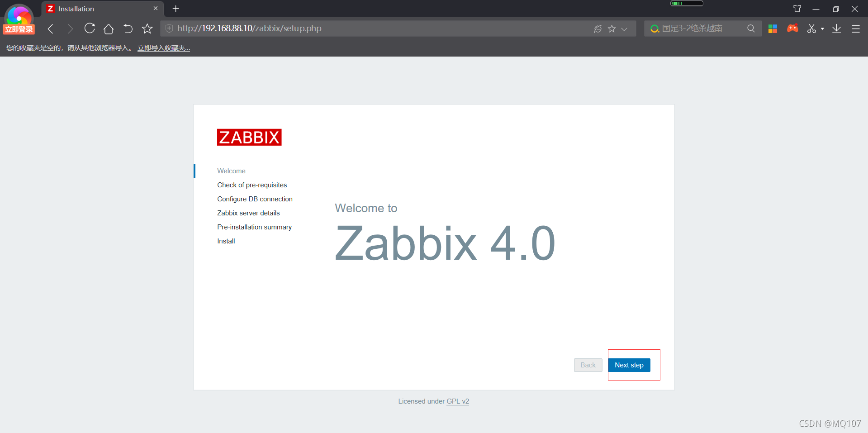Open the game controller icon
Screen dimensions: 868x433
click(792, 29)
